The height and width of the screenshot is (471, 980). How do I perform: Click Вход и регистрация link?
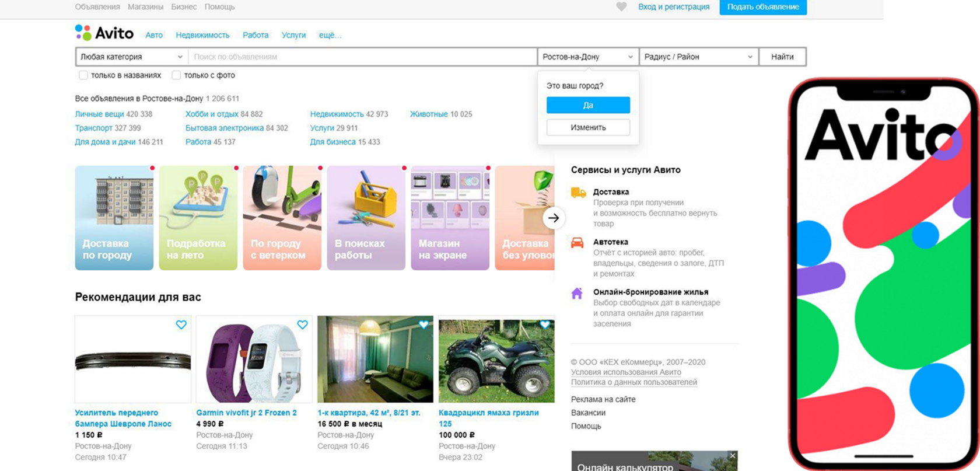pos(674,7)
